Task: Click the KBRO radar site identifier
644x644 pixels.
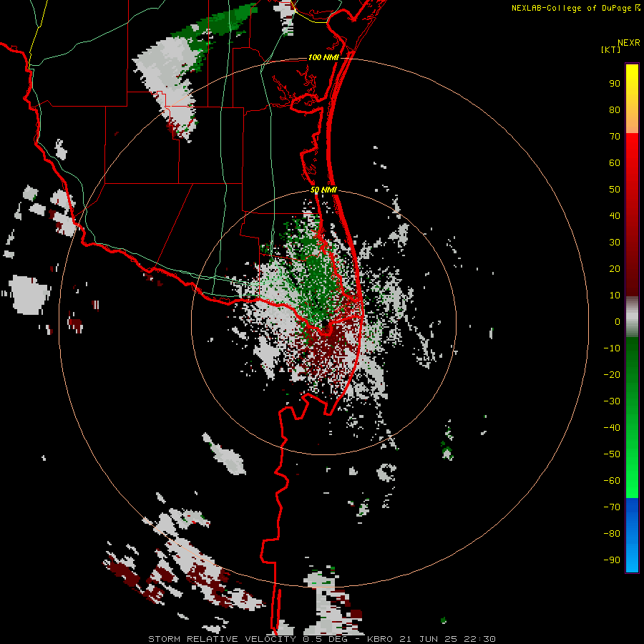Action: pos(381,639)
